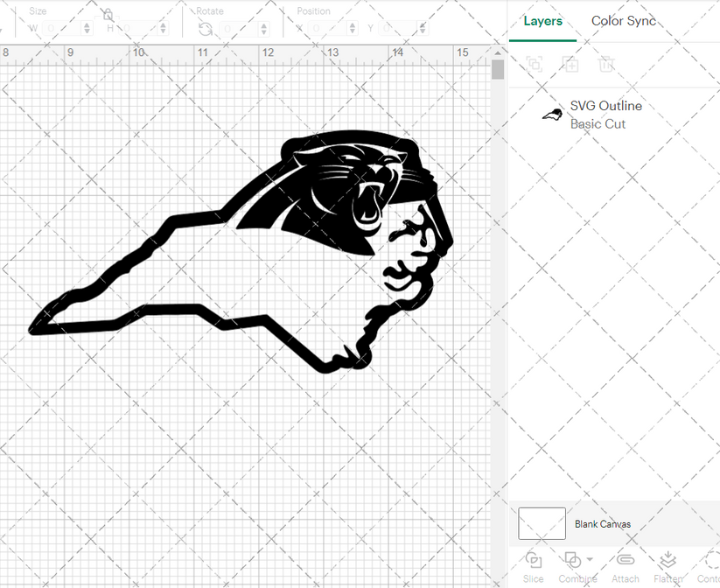Click the Delete layer trash icon

pos(608,65)
